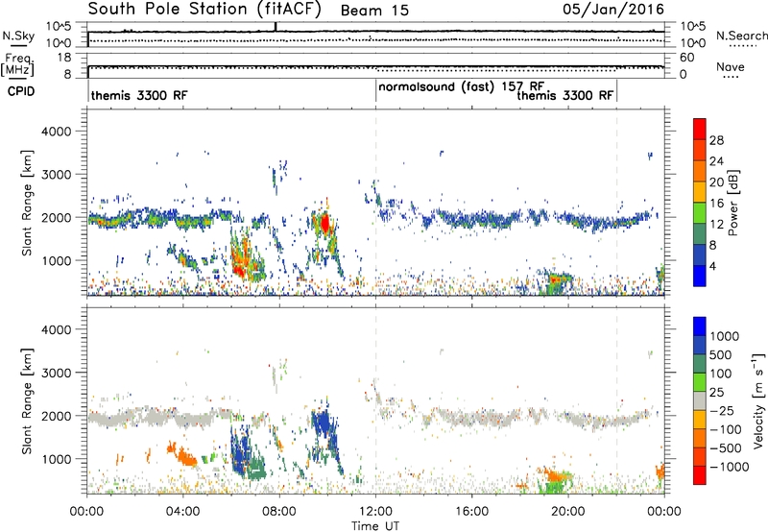Click the "themis 3300 RF" label under normalsound
The width and height of the screenshot is (768, 532).
(565, 95)
